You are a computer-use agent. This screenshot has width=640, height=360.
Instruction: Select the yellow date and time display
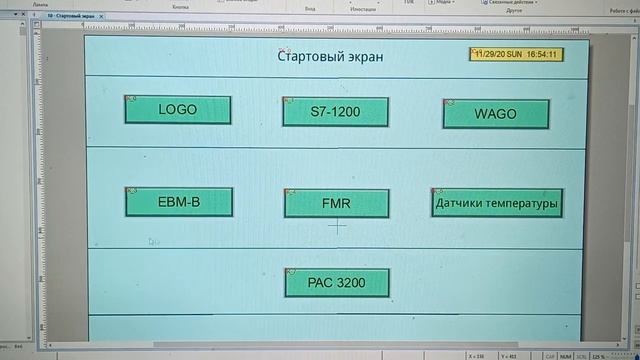click(516, 54)
